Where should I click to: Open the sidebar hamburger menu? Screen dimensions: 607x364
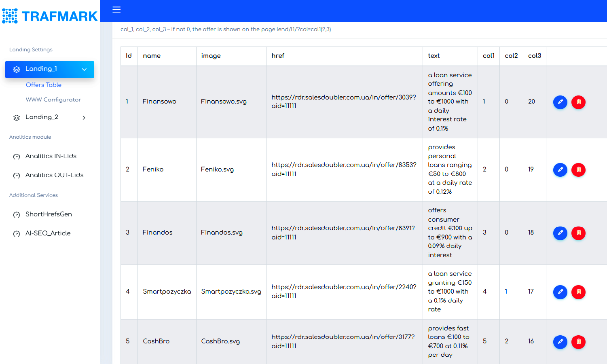coord(116,10)
